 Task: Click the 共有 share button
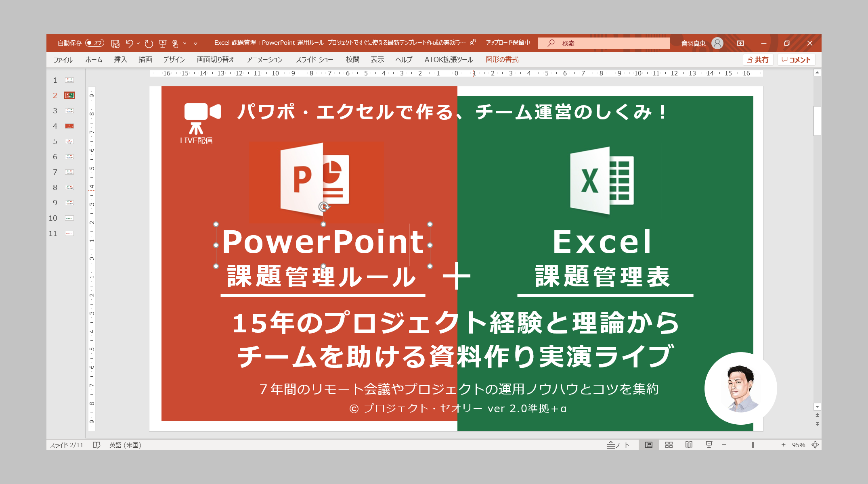tap(758, 60)
